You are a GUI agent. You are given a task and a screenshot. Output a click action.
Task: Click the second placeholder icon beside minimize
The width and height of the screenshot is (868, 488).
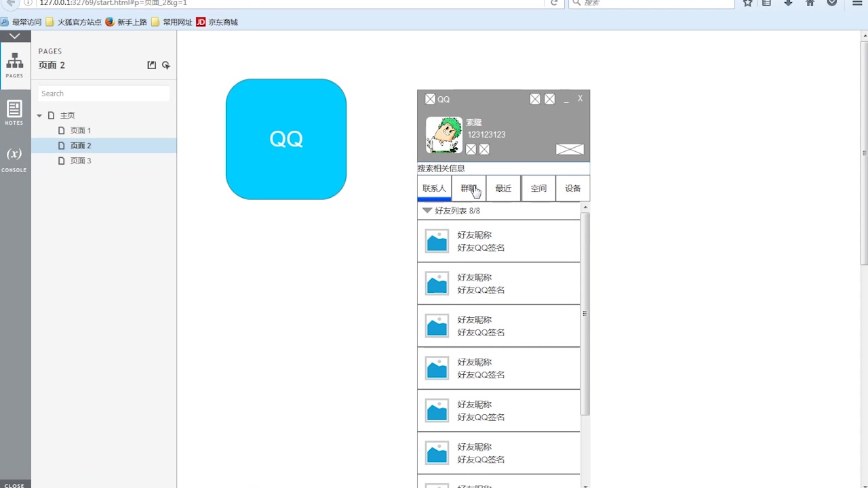tap(550, 99)
